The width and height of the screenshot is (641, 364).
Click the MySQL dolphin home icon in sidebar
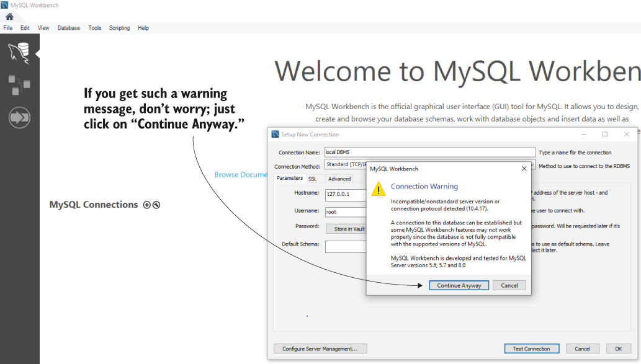click(x=19, y=52)
